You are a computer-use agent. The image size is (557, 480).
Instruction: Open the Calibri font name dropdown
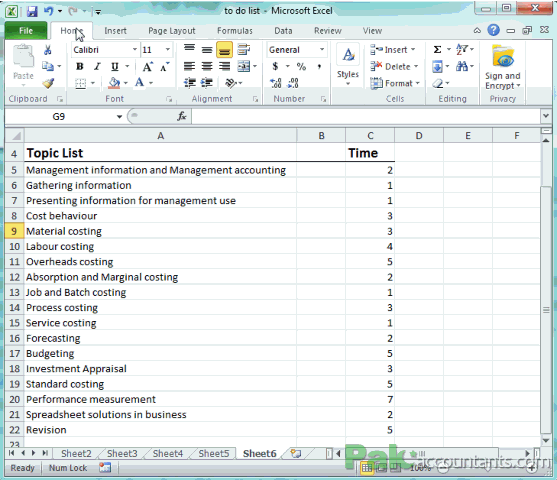[x=135, y=50]
